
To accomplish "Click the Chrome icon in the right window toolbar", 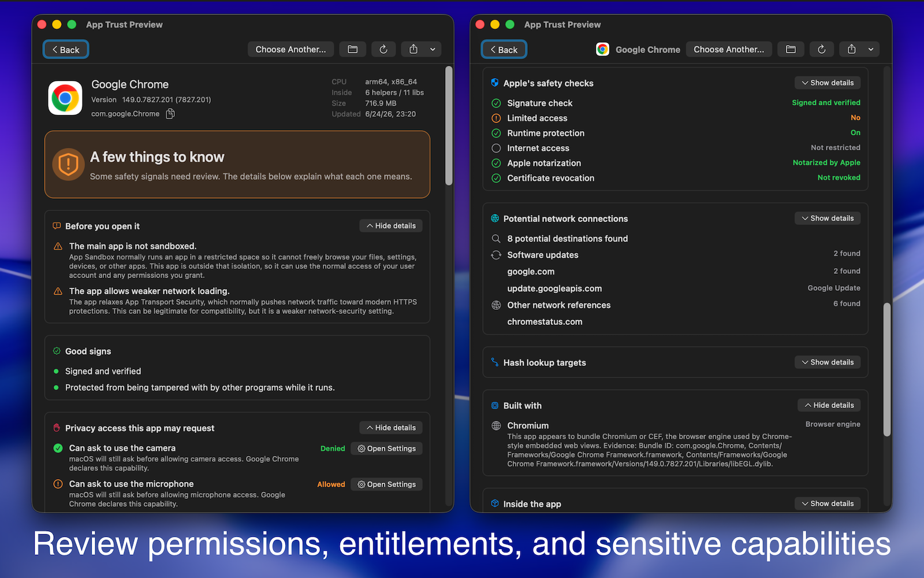I will pyautogui.click(x=602, y=50).
